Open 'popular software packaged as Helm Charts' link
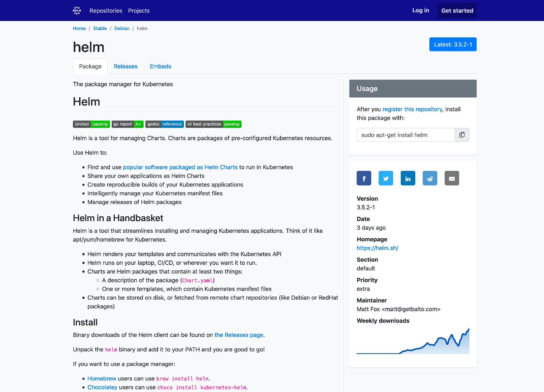544x392 pixels. [x=180, y=167]
